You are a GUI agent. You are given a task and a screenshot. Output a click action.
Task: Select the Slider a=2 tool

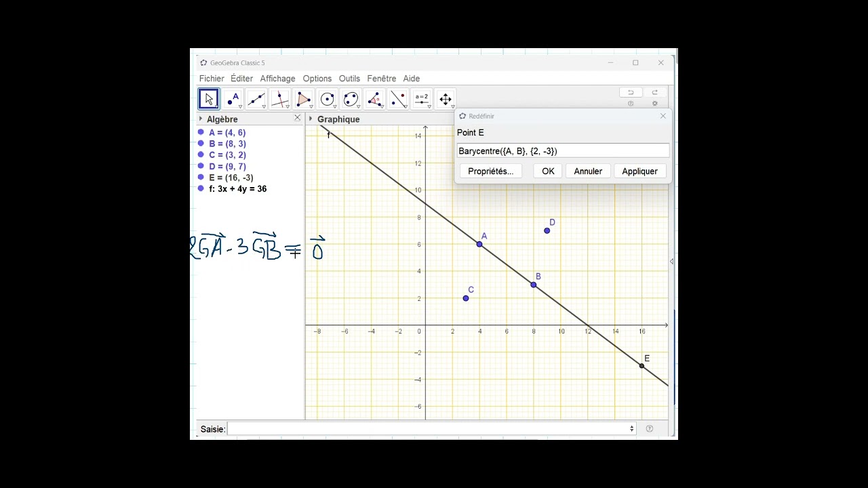point(422,99)
